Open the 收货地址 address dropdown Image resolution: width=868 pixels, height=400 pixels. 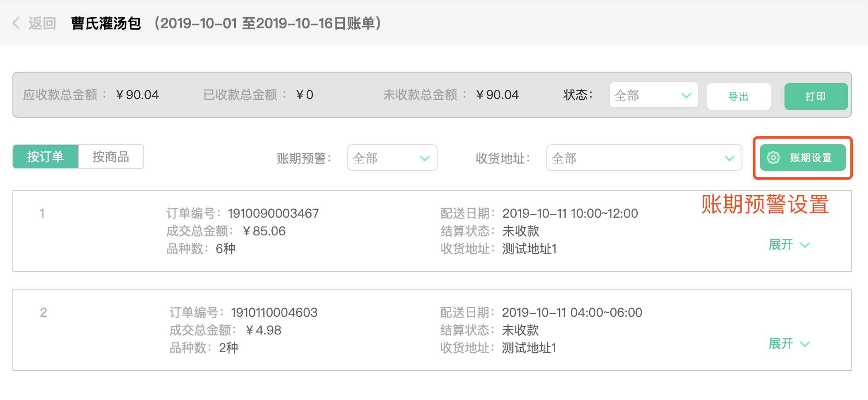(643, 158)
